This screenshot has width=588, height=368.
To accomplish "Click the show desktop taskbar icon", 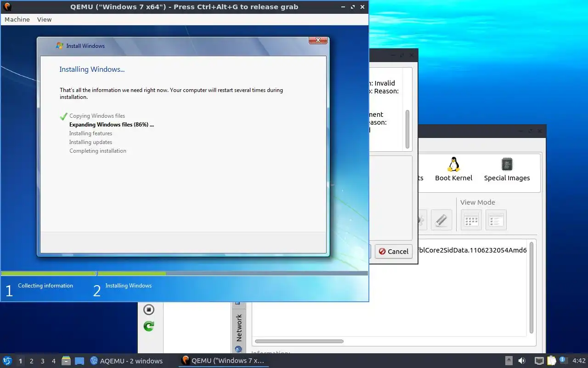I will pos(79,361).
